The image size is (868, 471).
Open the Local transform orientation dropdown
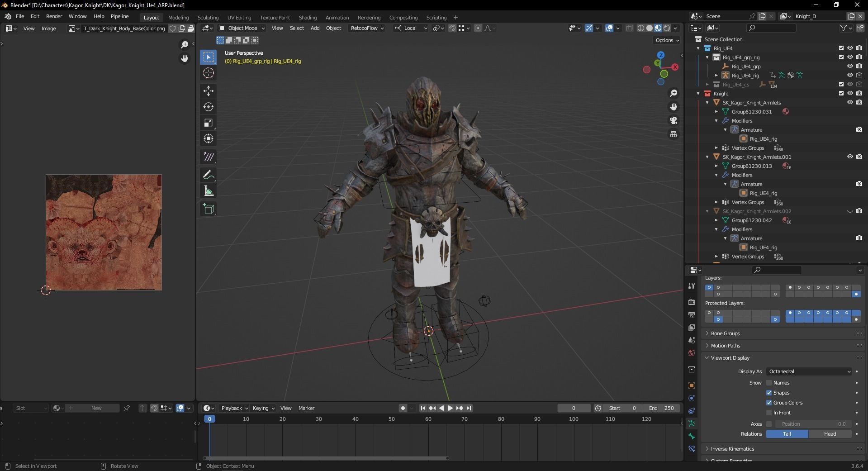(411, 28)
